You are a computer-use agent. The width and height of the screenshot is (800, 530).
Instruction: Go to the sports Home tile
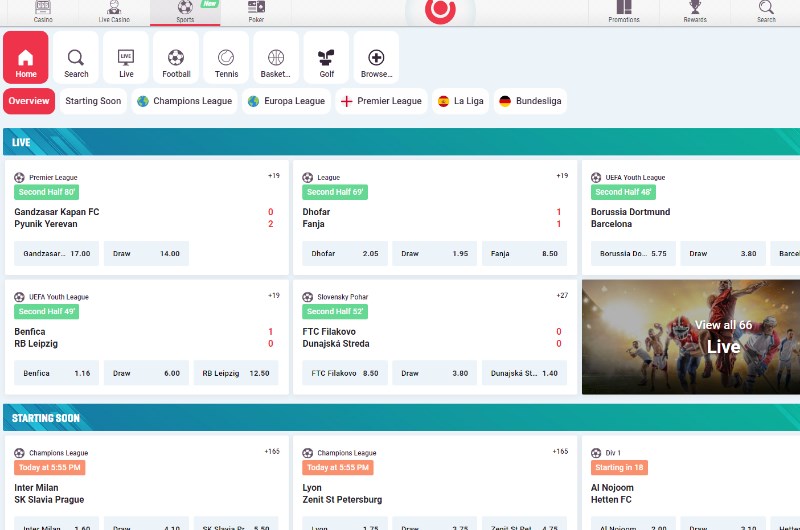coord(26,57)
